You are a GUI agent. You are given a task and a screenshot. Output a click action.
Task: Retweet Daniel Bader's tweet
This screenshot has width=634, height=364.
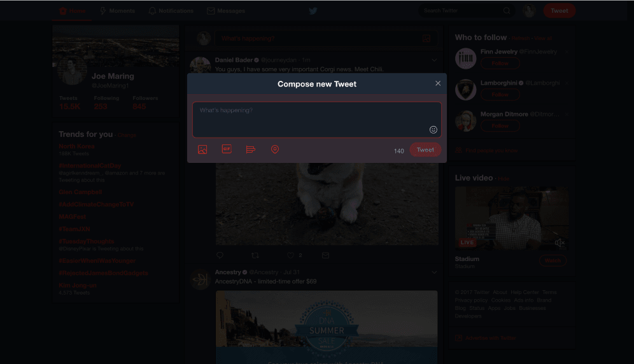[255, 255]
